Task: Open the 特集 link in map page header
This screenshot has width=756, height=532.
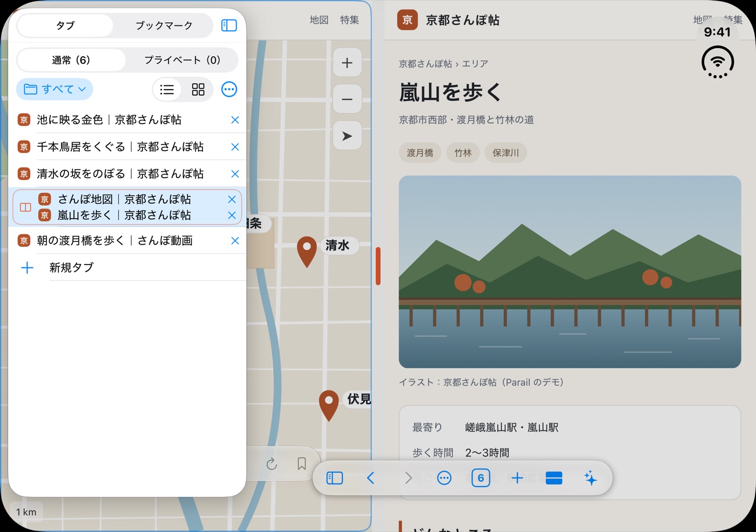Action: (x=349, y=20)
